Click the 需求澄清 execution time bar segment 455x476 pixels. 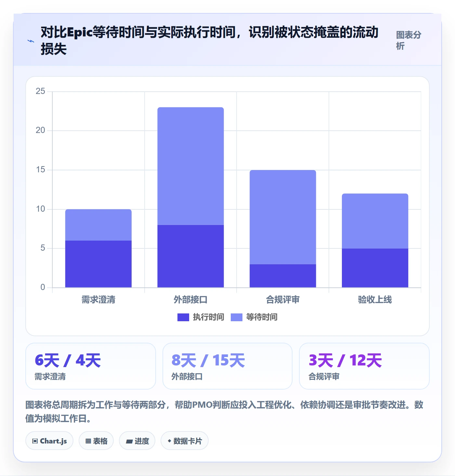tap(98, 264)
